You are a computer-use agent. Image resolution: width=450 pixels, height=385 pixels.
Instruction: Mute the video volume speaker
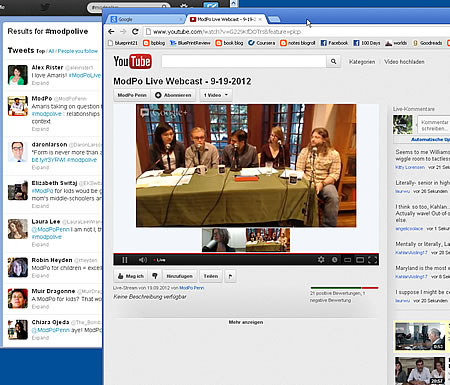pos(143,260)
